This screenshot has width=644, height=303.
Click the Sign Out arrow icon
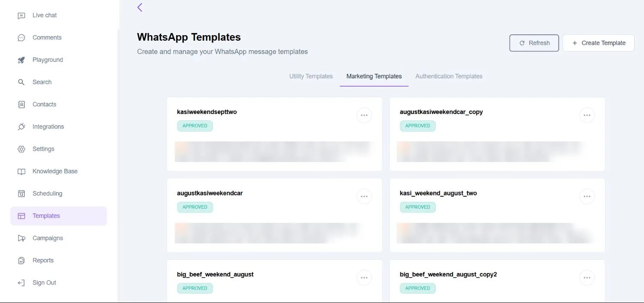(x=21, y=283)
